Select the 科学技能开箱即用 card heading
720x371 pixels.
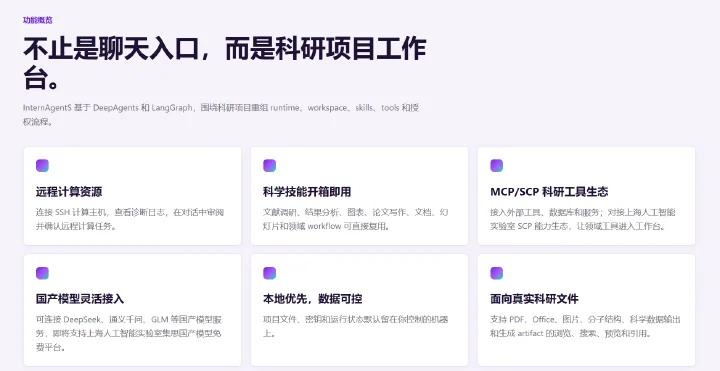click(307, 191)
